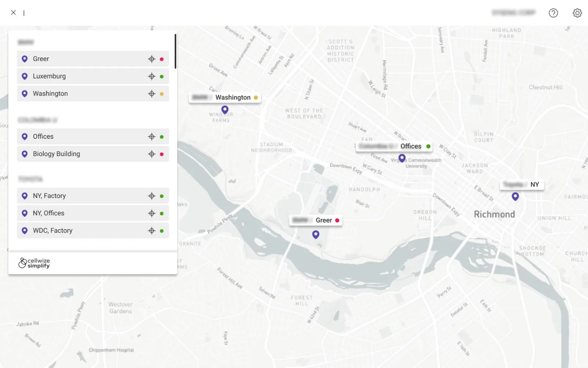The width and height of the screenshot is (588, 368).
Task: Select the NY, Factory site text
Action: pyautogui.click(x=49, y=196)
